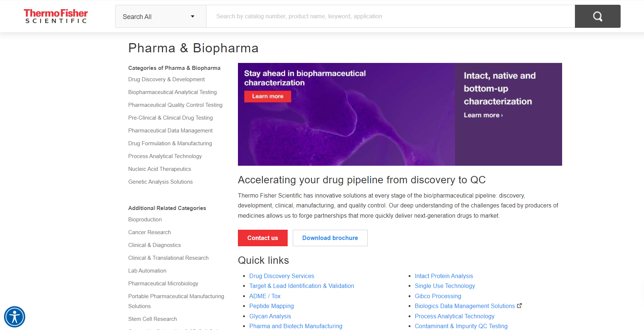Open Biopharmaceutical Analytical Testing category
Viewport: 644px width, 330px height.
pyautogui.click(x=173, y=92)
